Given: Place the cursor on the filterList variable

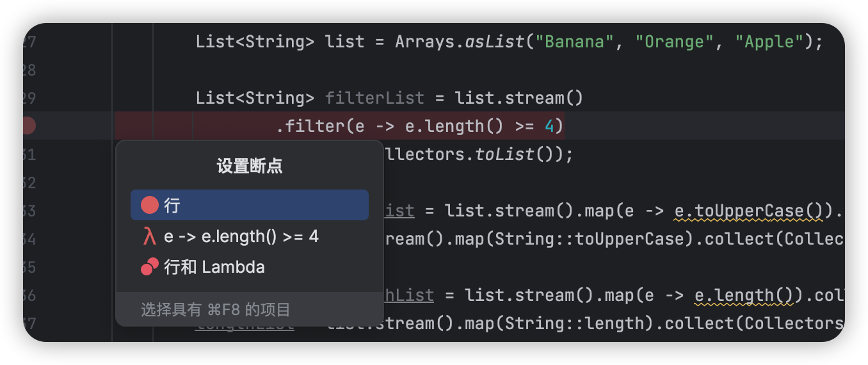Looking at the screenshot, I should pos(374,98).
